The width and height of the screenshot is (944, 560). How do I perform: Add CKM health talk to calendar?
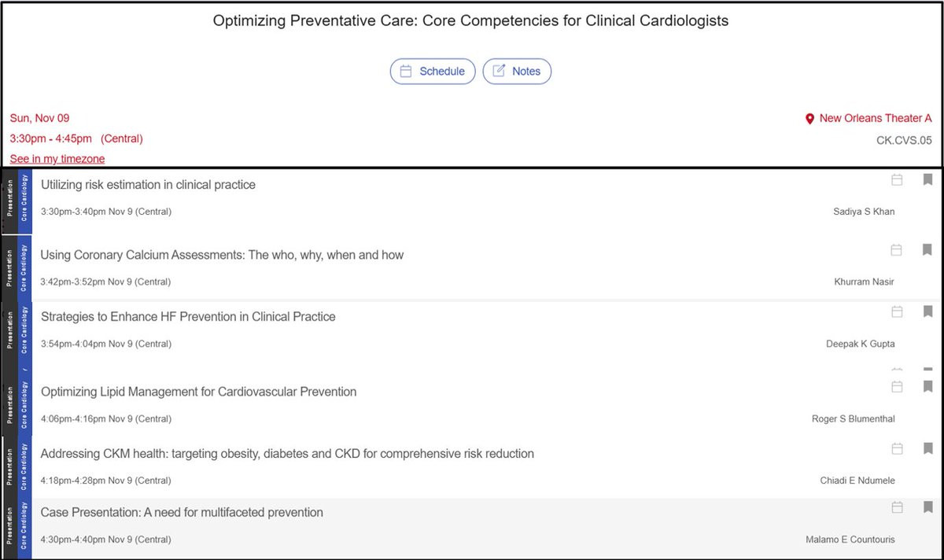point(896,449)
